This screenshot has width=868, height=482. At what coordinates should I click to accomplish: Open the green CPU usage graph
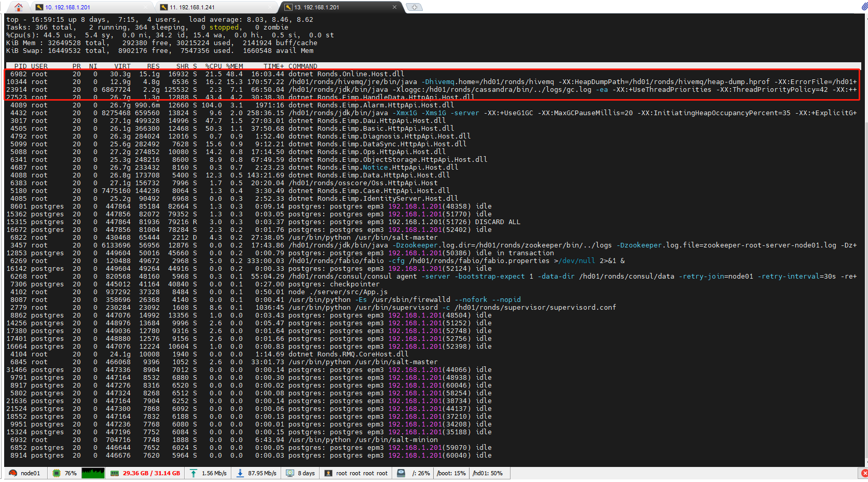click(93, 473)
